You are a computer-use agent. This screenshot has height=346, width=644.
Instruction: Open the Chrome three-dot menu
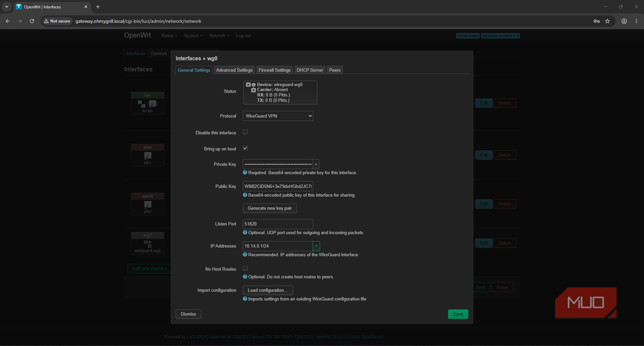(x=636, y=21)
